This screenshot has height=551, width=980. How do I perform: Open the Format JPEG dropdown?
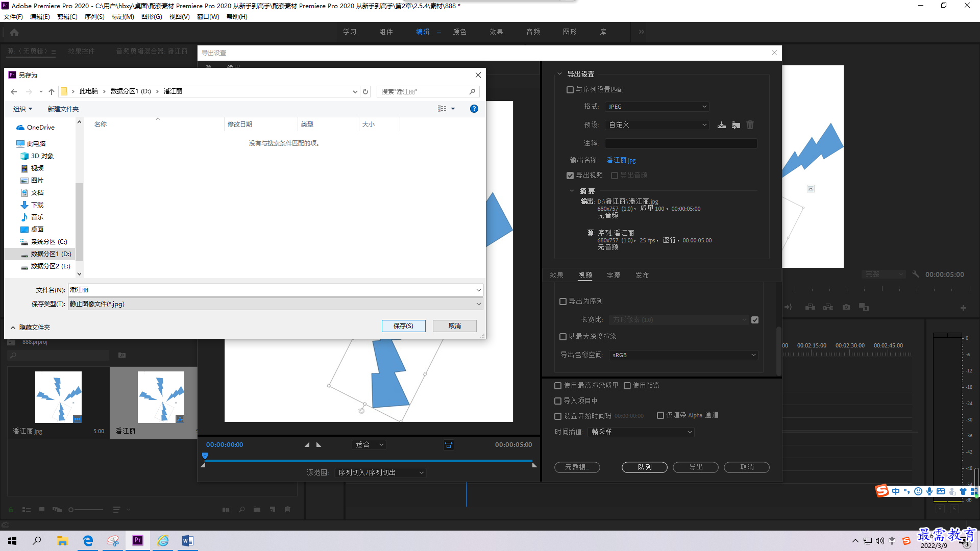pos(657,107)
